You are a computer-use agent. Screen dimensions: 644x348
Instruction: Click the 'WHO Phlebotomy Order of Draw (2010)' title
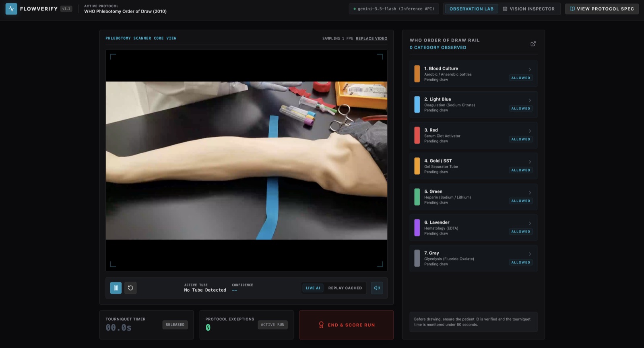click(125, 11)
